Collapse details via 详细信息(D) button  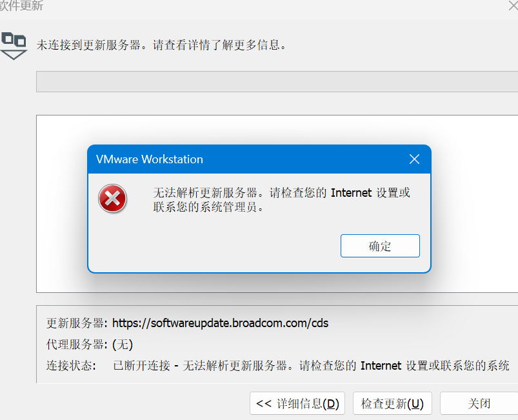click(297, 403)
